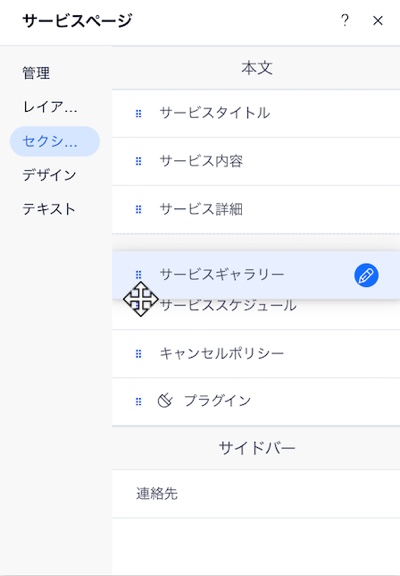Click the drag handle beside サービスタイトル

pyautogui.click(x=138, y=114)
